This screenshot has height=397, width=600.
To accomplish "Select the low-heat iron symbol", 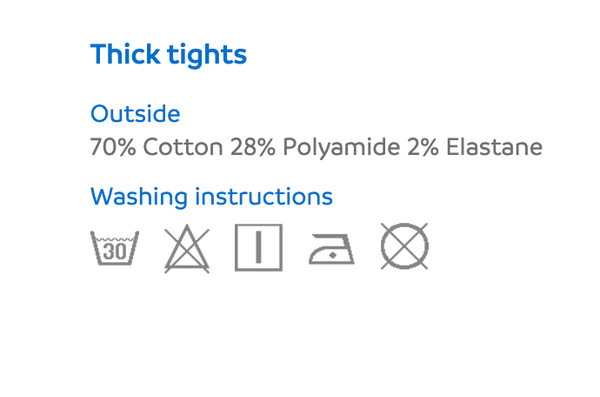I will tap(331, 249).
